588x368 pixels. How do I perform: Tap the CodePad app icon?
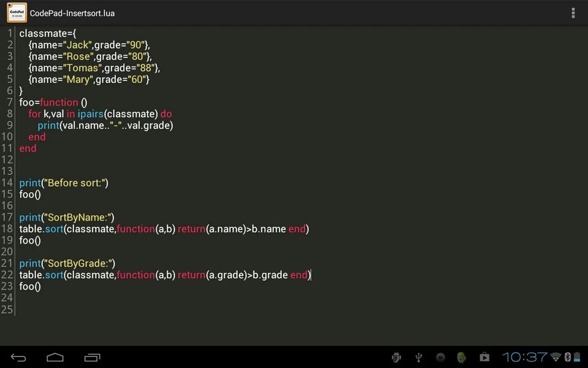pyautogui.click(x=17, y=13)
